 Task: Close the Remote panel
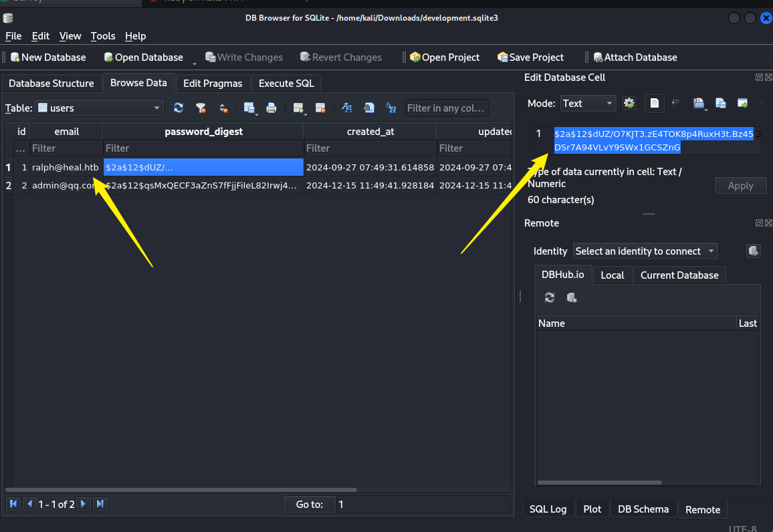point(768,223)
